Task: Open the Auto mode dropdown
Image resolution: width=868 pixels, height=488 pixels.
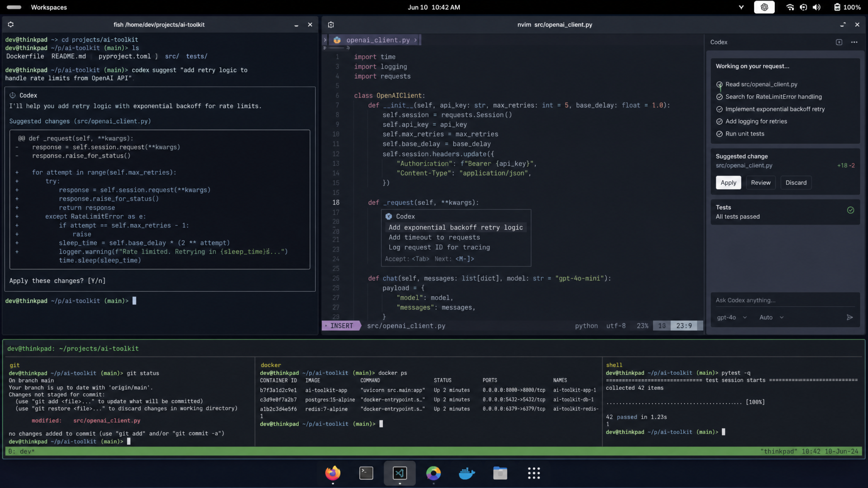Action: click(x=771, y=317)
